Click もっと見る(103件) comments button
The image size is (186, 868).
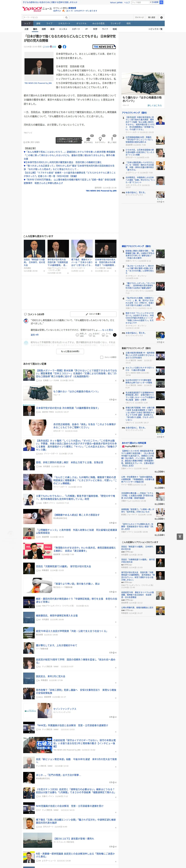[x=70, y=351]
